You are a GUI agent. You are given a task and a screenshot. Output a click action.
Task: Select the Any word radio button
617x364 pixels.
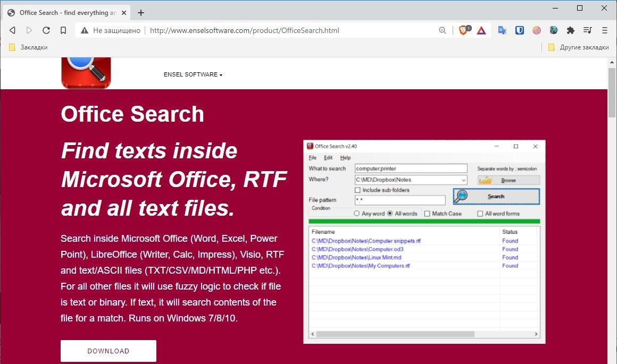(356, 214)
